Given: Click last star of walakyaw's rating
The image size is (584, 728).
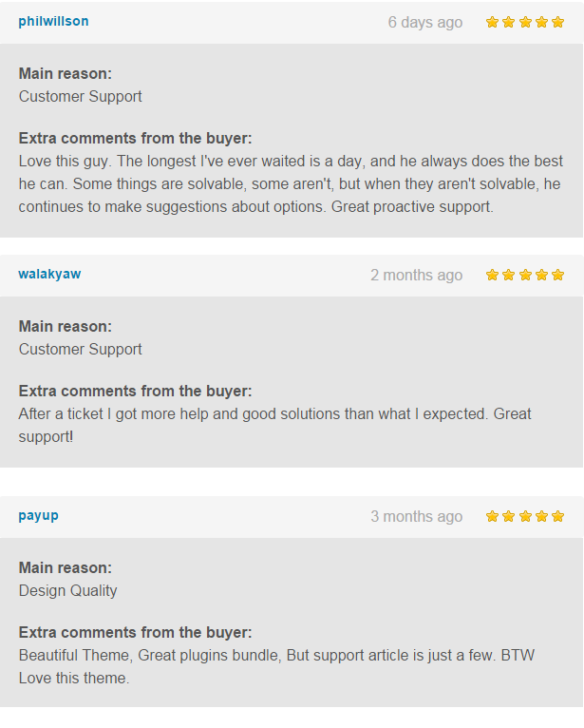Looking at the screenshot, I should point(557,275).
